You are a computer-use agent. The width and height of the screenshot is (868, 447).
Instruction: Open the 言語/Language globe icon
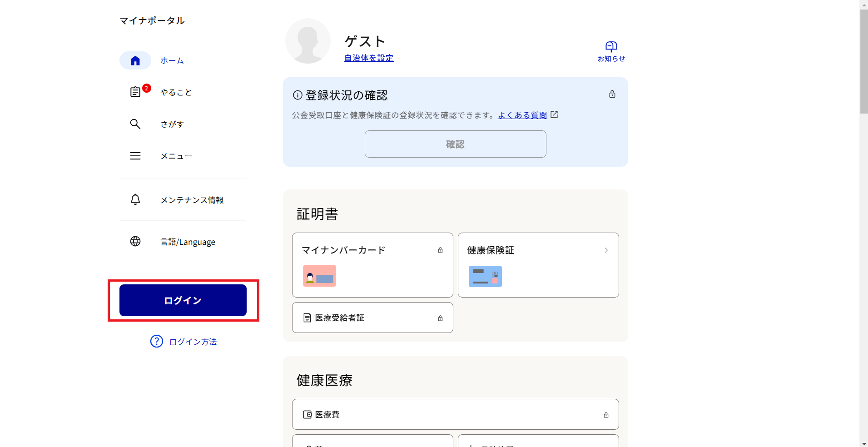tap(135, 241)
